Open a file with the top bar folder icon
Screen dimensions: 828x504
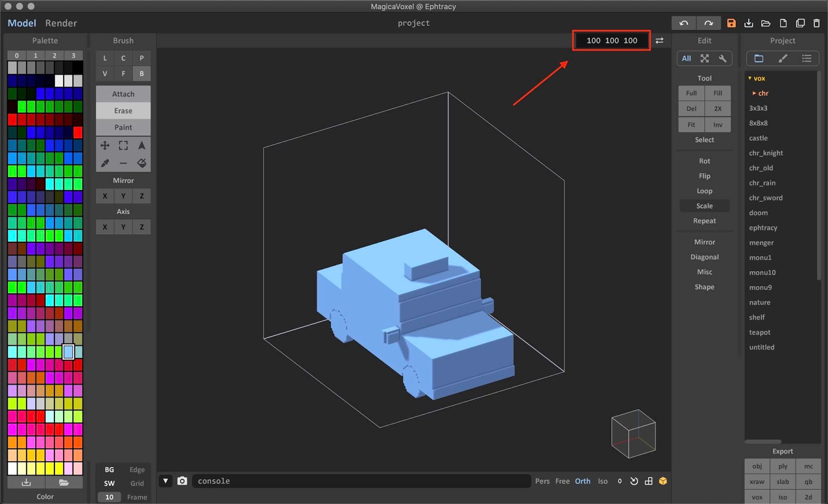click(766, 23)
